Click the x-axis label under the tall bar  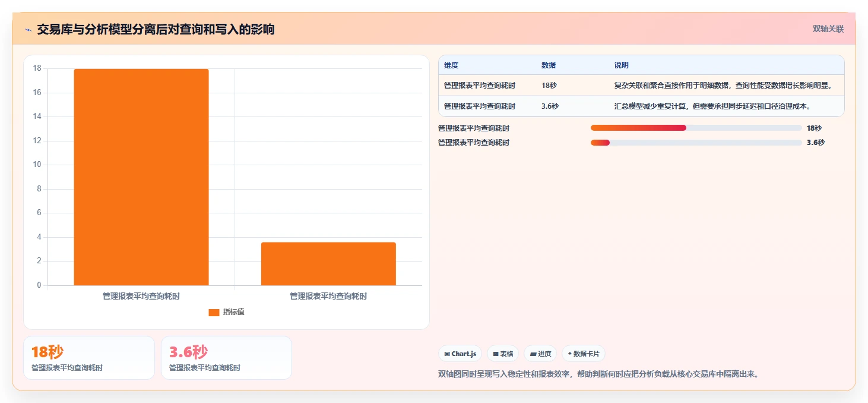click(x=141, y=296)
